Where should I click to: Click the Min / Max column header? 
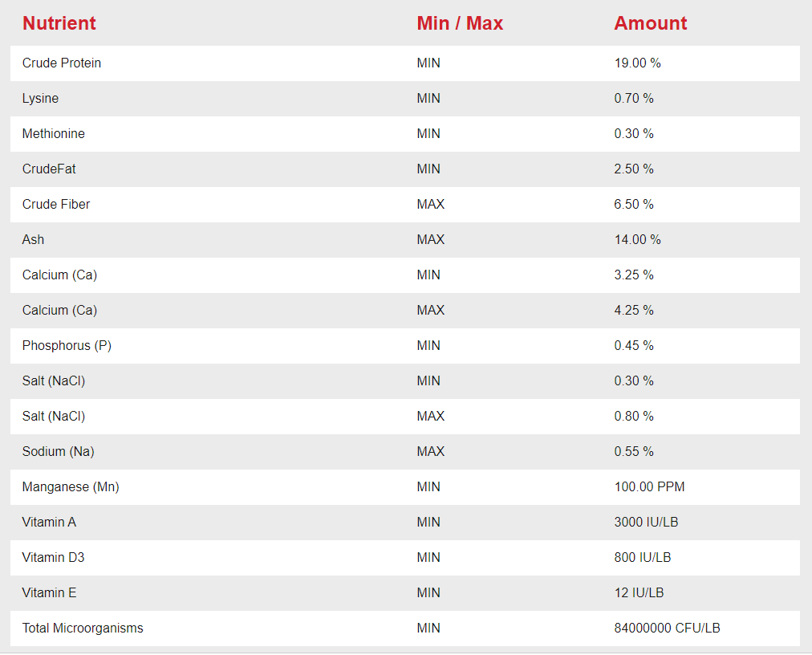click(x=460, y=23)
